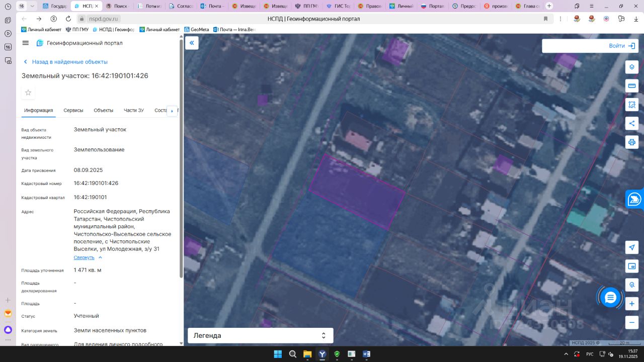Screen dimensions: 644x362
Task: Locate my position on map
Action: tap(632, 247)
